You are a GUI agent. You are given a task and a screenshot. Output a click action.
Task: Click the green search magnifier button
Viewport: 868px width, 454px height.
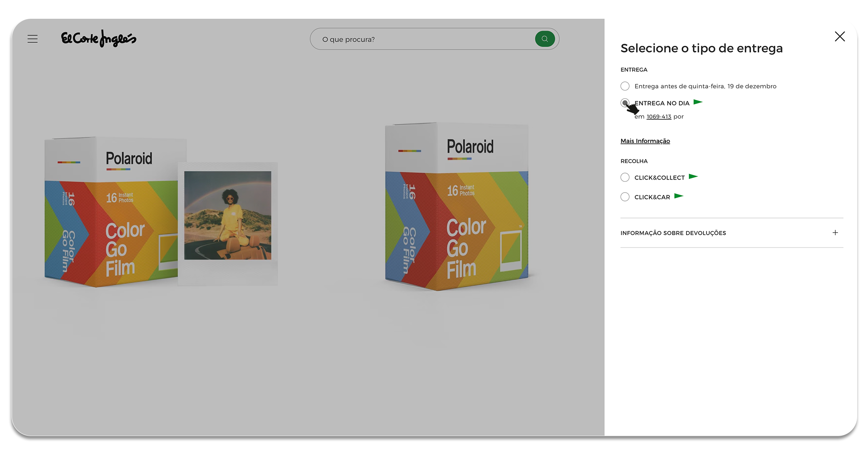(x=545, y=39)
